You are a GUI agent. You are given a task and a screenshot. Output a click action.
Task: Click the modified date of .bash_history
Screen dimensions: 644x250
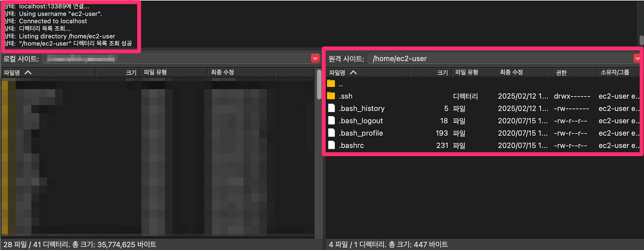523,109
